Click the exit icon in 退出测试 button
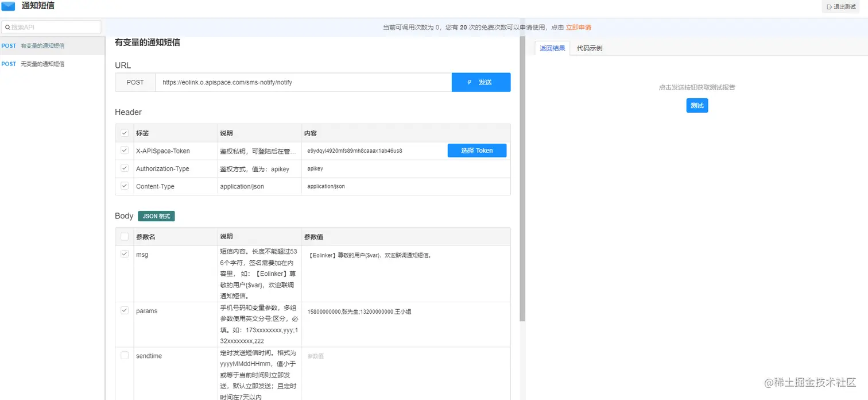The height and width of the screenshot is (400, 868). [x=829, y=7]
